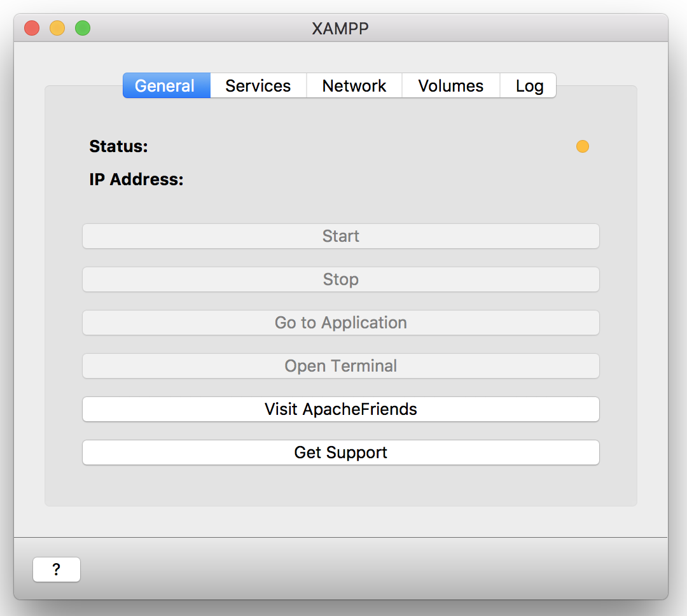
Task: Select the General tab
Action: tap(165, 86)
